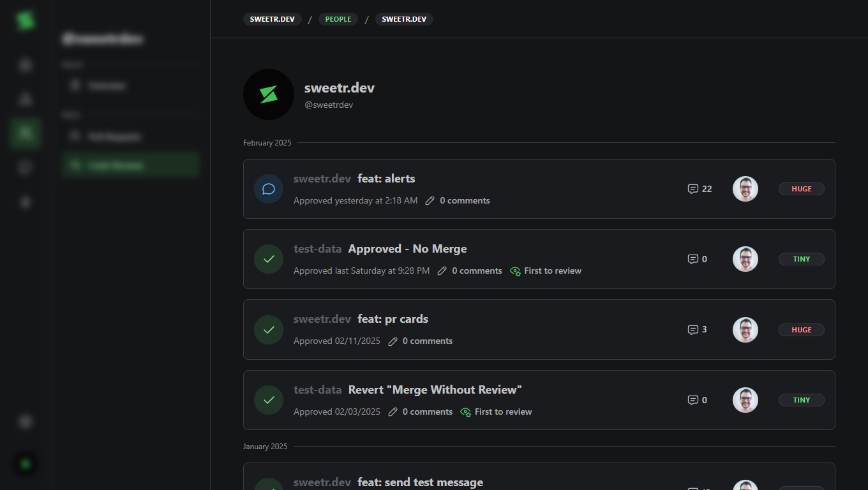Click the TINY badge on the Revert card
This screenshot has width=868, height=490.
tap(802, 400)
